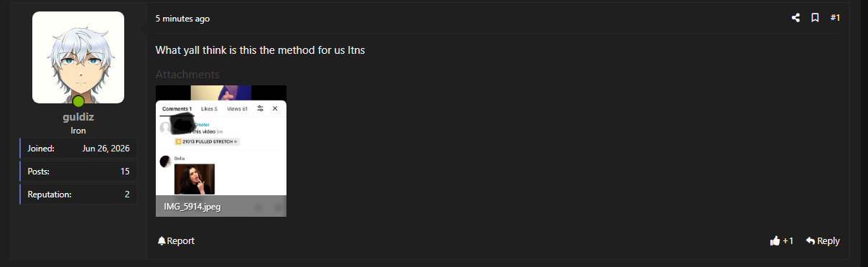Select the Views 61 tab in the attachment
The height and width of the screenshot is (267, 868).
pyautogui.click(x=237, y=109)
